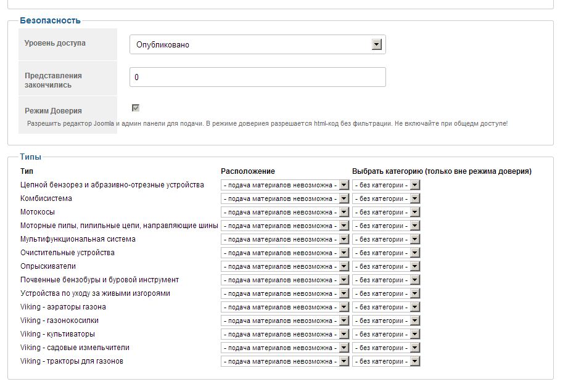The height and width of the screenshot is (392, 568).
Task: Choose category dropdown for Мотокосы
Action: [386, 212]
